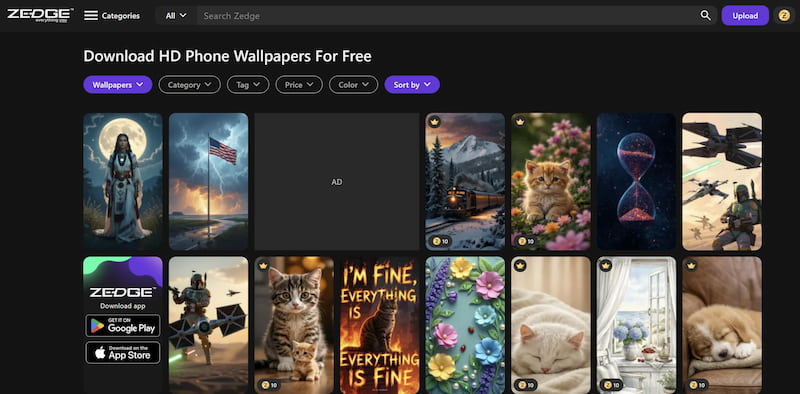Open the hourglass galaxy wallpaper thumbnail

(x=636, y=182)
